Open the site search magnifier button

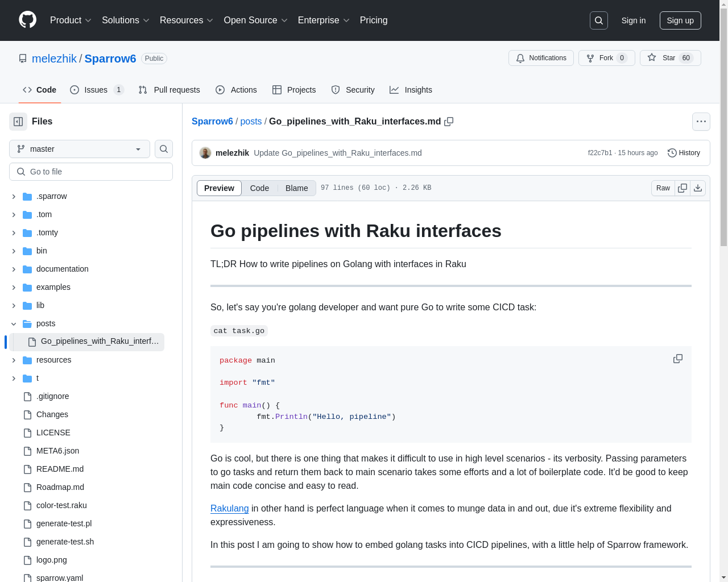pyautogui.click(x=599, y=20)
